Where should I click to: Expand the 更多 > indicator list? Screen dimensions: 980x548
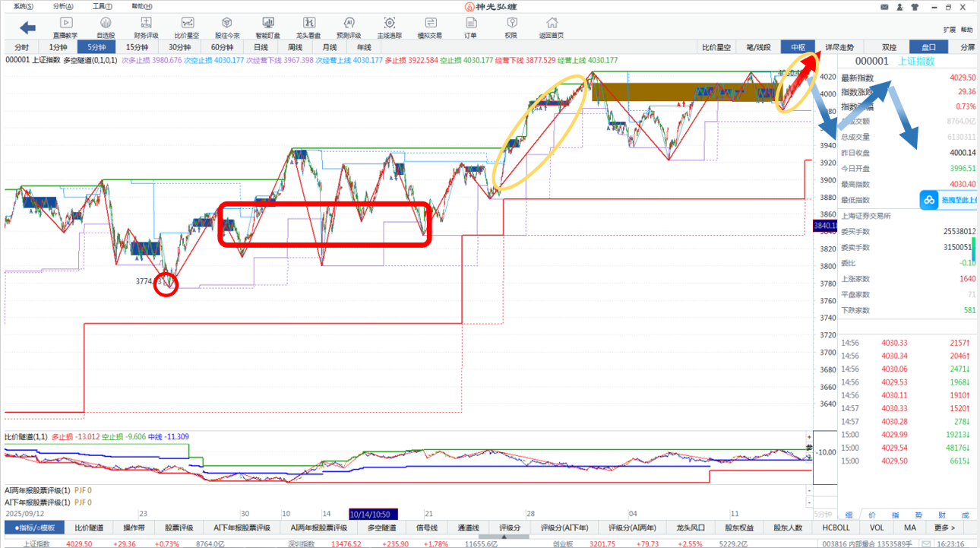(945, 527)
